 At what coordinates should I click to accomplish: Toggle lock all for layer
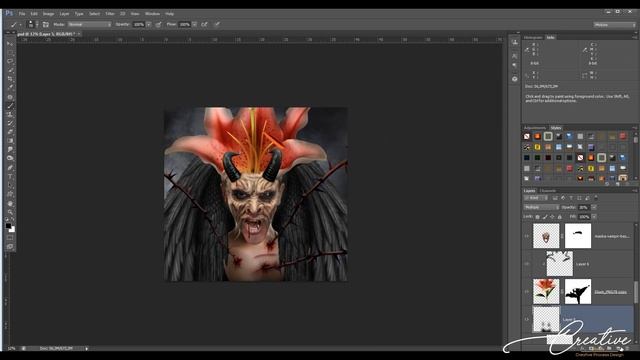coord(560,217)
